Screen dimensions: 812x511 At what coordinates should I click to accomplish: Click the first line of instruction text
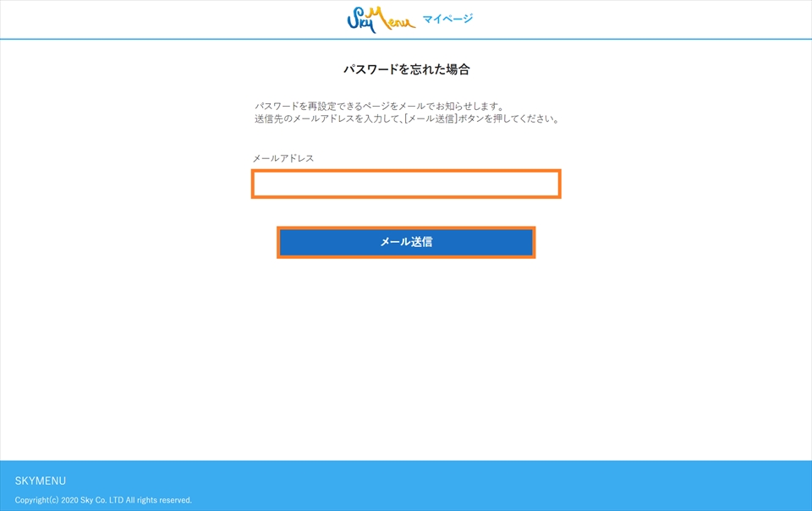380,107
